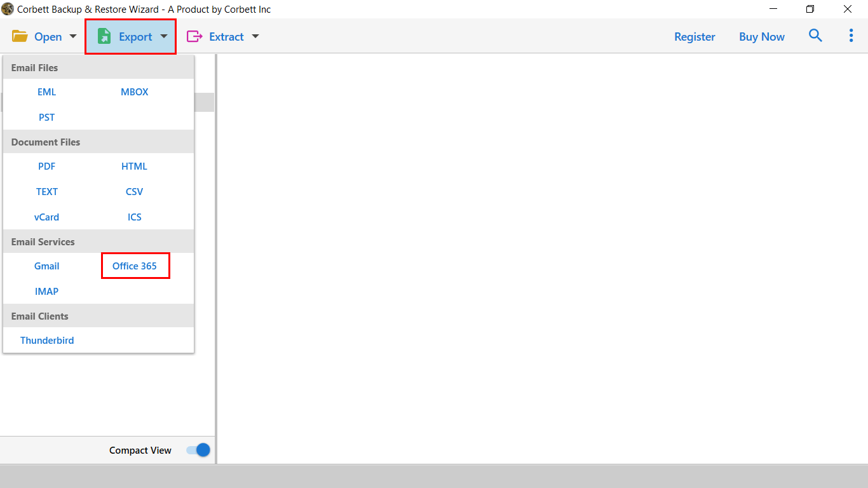Select Office 365 email service
Image resolution: width=868 pixels, height=488 pixels.
click(135, 266)
